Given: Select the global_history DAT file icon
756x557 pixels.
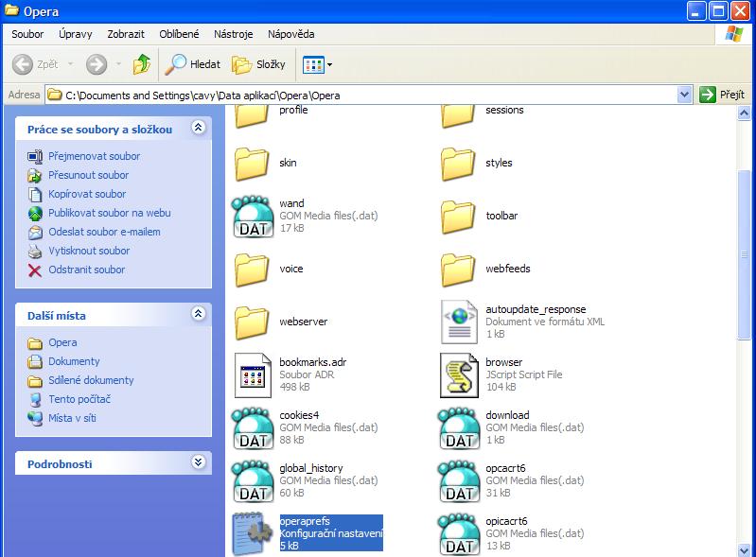Looking at the screenshot, I should coord(253,480).
